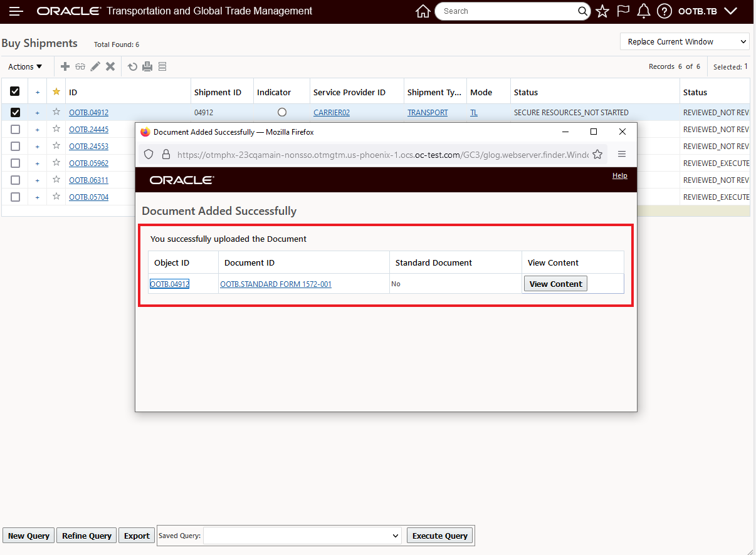This screenshot has height=555, width=756.
Task: Open the Help link in popup
Action: click(620, 175)
